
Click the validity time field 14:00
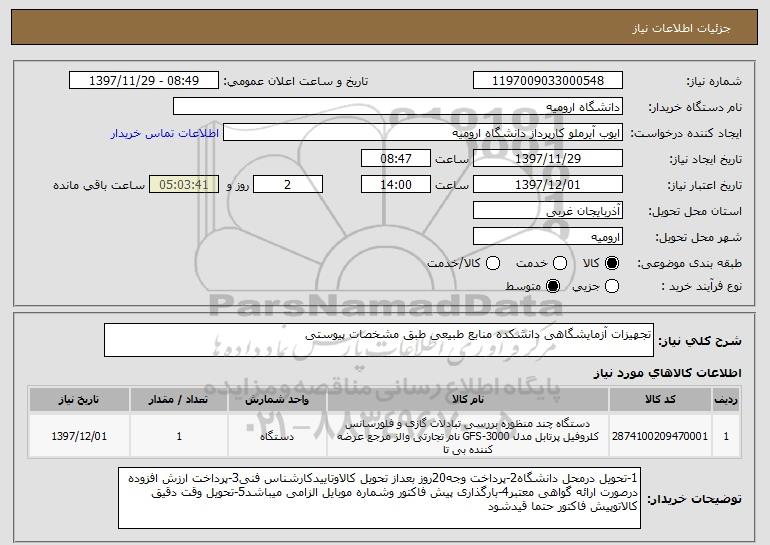(x=396, y=185)
